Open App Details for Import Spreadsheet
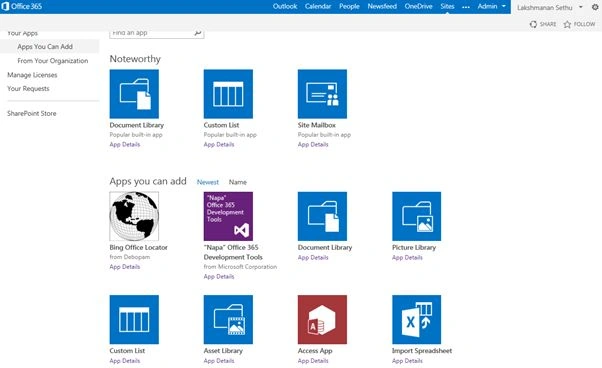 pyautogui.click(x=407, y=361)
